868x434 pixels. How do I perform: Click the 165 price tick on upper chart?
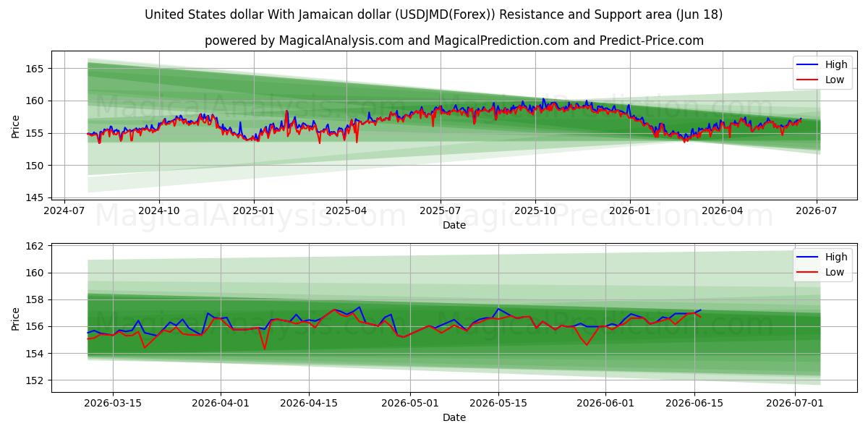tap(36, 69)
